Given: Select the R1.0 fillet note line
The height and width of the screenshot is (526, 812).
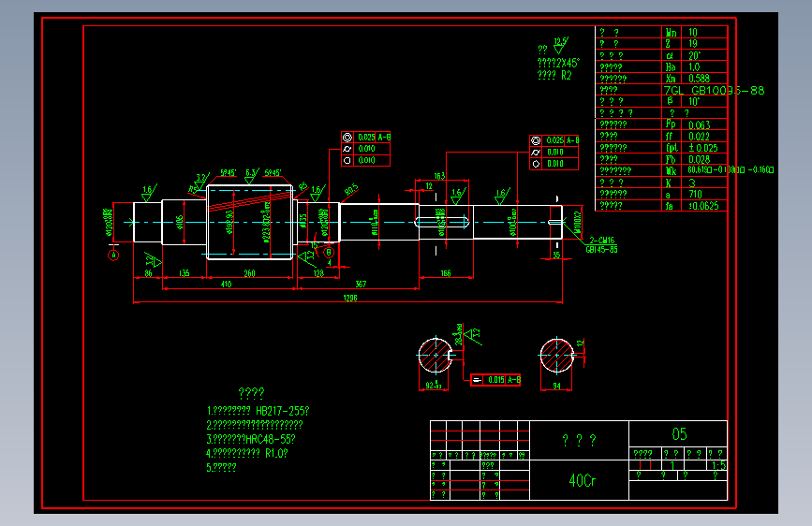Looking at the screenshot, I should coord(247,454).
